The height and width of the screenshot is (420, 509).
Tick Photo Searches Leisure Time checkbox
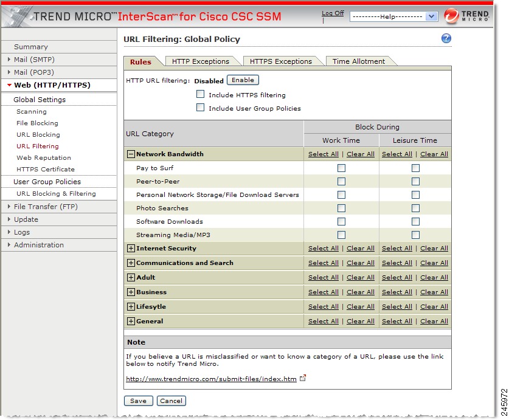415,208
